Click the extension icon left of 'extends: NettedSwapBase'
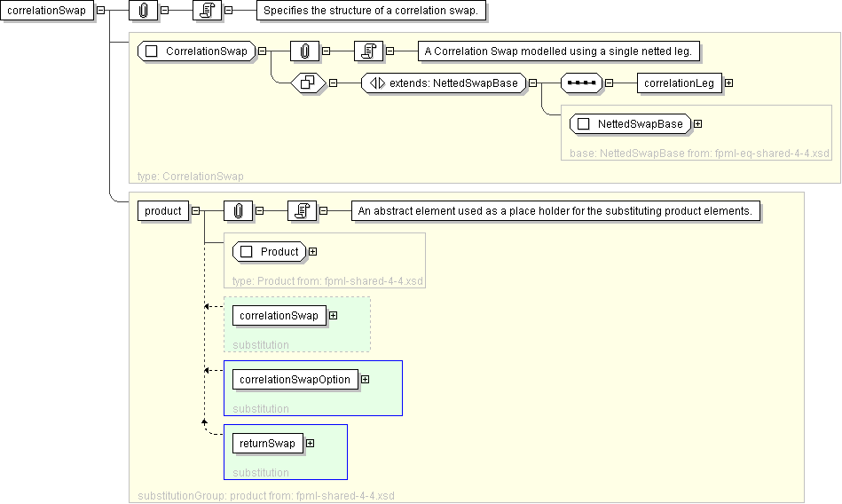The image size is (842, 504). click(308, 83)
